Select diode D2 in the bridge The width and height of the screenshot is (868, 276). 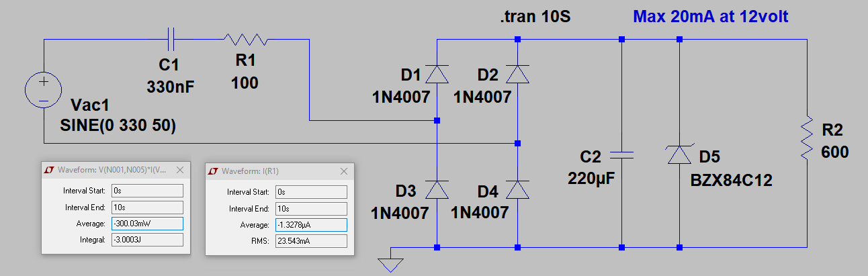(517, 74)
